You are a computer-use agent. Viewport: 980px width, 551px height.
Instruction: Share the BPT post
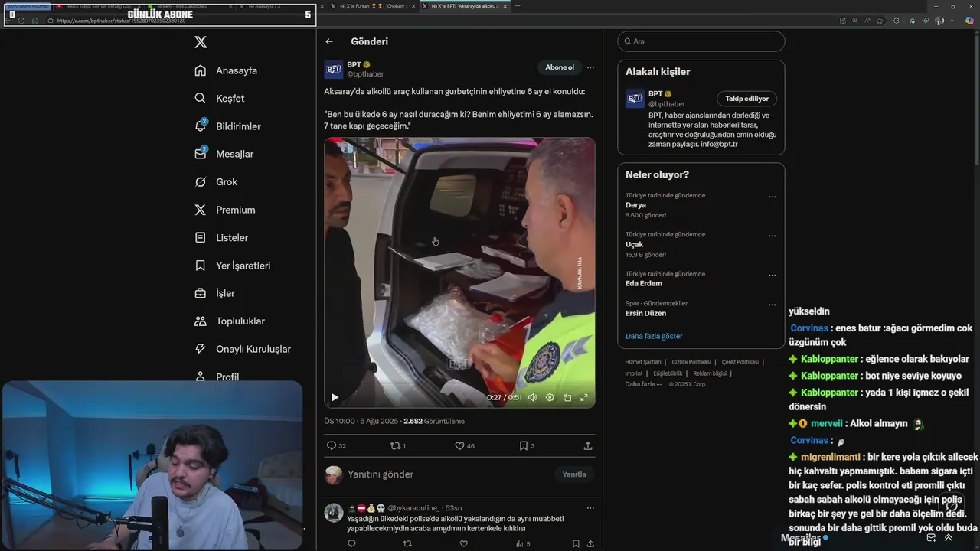[588, 445]
